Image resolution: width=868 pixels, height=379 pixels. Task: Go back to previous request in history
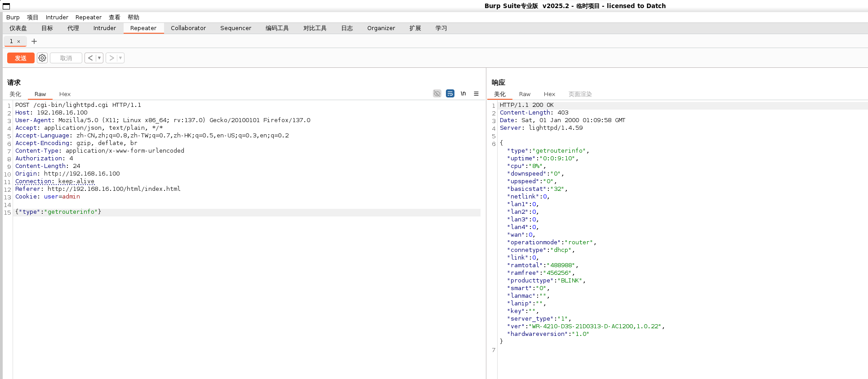(90, 58)
